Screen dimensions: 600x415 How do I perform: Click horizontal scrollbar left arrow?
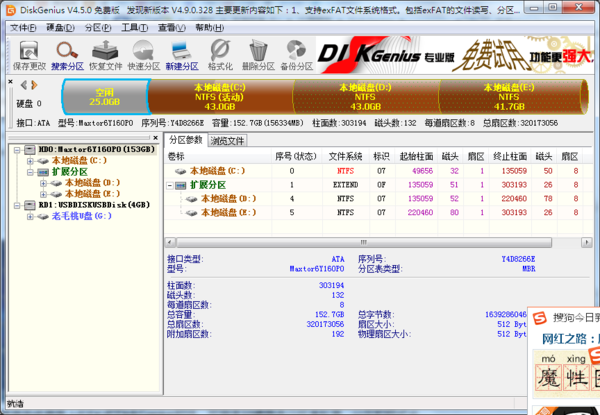pyautogui.click(x=170, y=242)
